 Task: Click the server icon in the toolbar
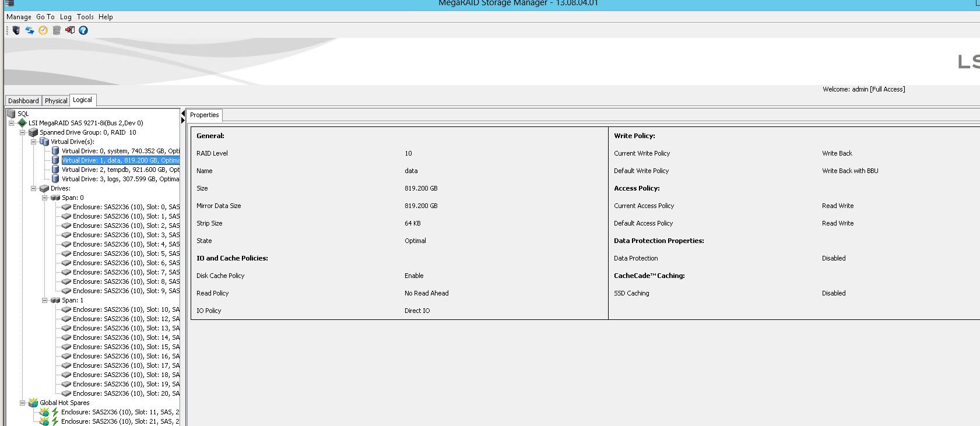16,30
